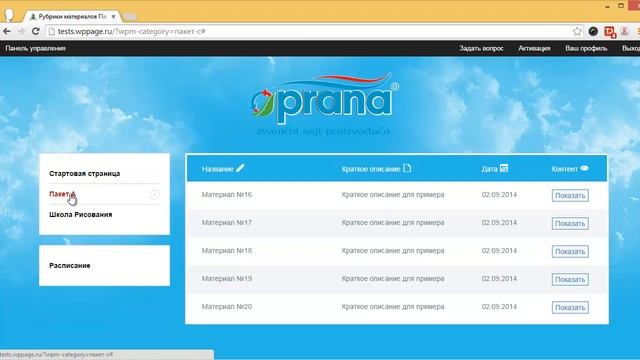The height and width of the screenshot is (360, 640).
Task: Click the 02.09.2014 date in Материал №20 row
Action: (499, 307)
